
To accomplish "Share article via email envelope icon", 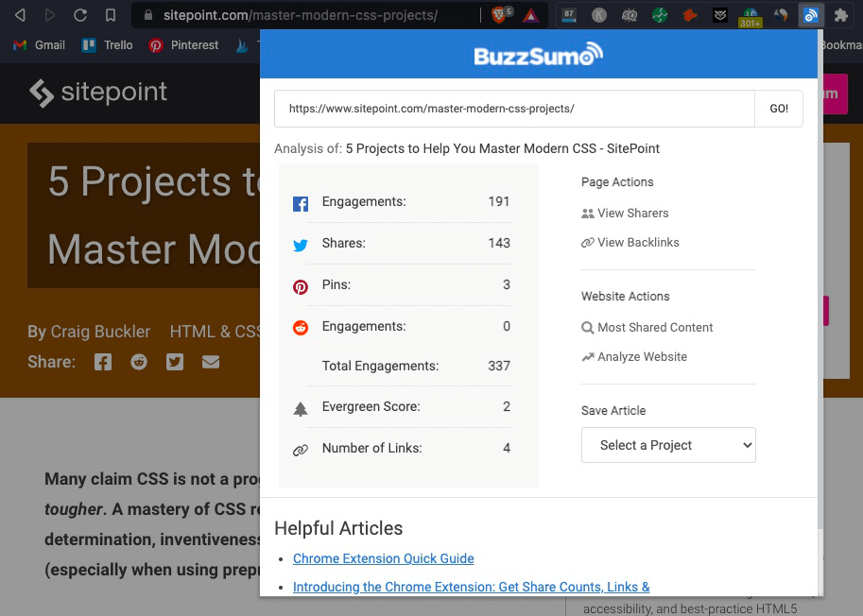I will [211, 362].
